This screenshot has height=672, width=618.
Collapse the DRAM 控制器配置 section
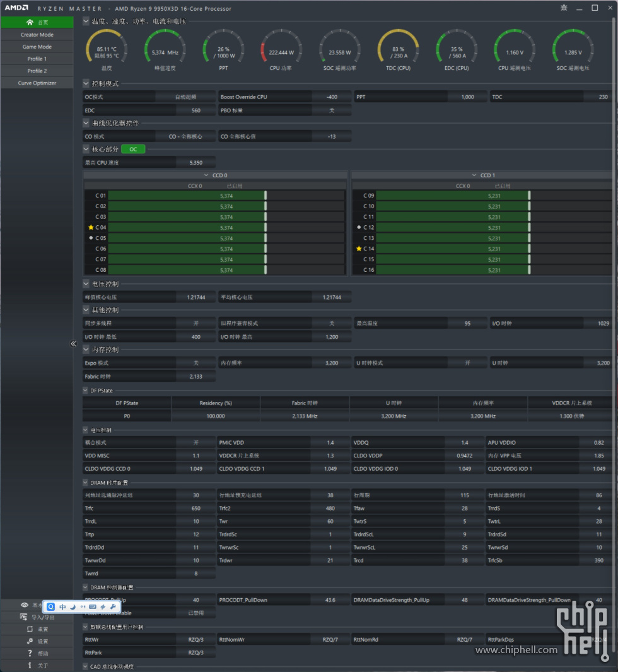(x=85, y=587)
